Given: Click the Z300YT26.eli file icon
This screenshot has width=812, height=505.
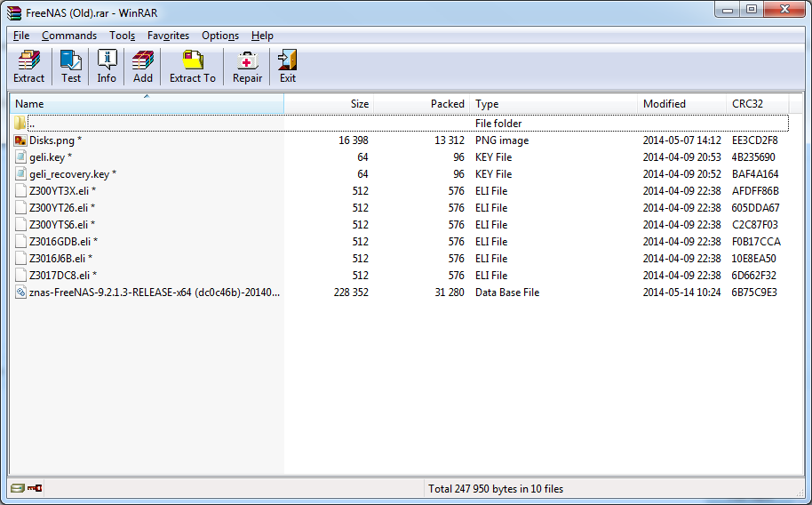Looking at the screenshot, I should coord(20,207).
